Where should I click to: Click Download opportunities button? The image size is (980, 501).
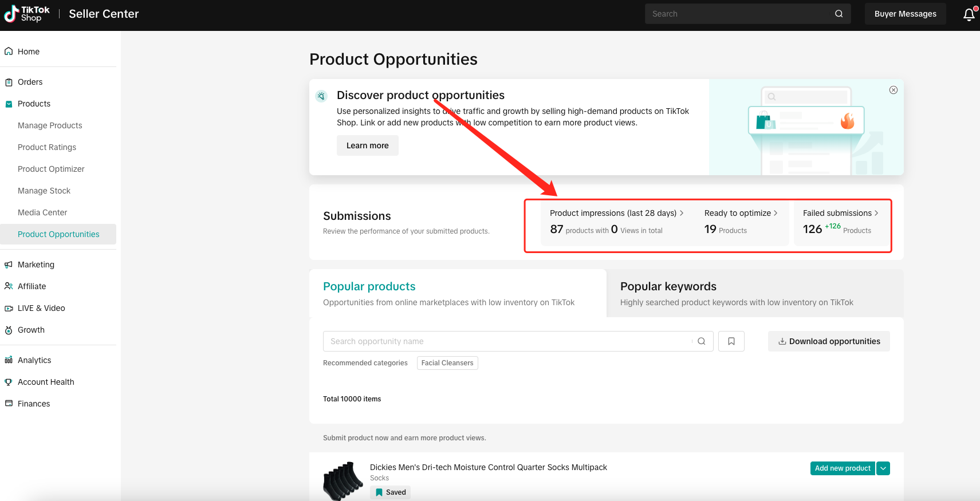828,341
